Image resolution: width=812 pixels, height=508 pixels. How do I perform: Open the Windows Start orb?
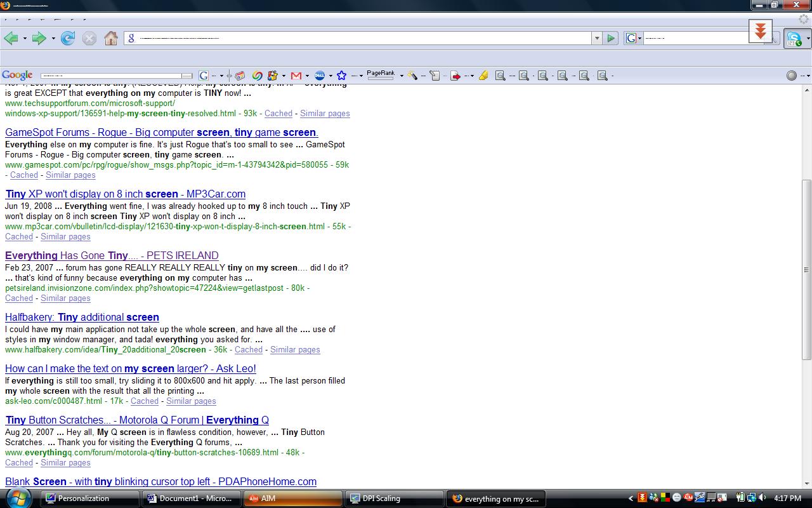(18, 498)
